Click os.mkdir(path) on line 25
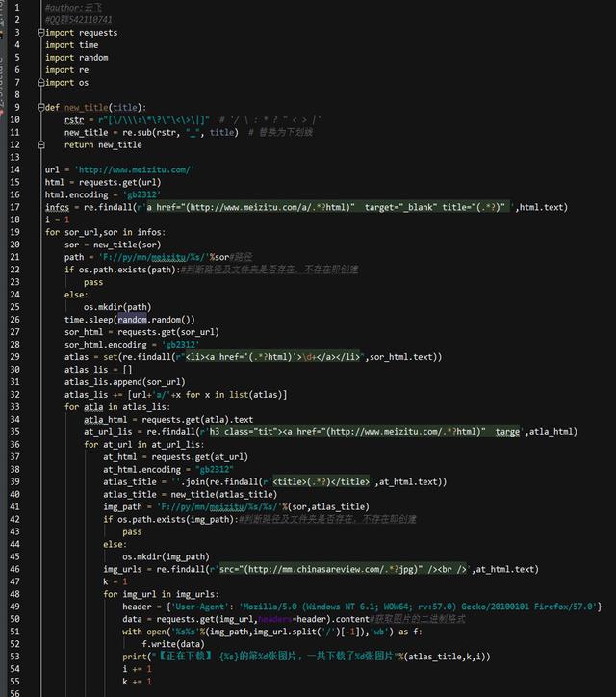616x697 pixels. [117, 307]
